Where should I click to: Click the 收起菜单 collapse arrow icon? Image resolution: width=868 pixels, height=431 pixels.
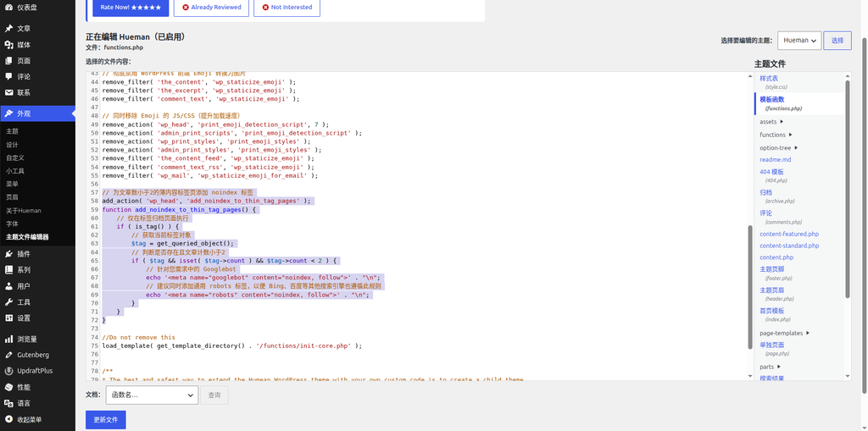[x=8, y=419]
